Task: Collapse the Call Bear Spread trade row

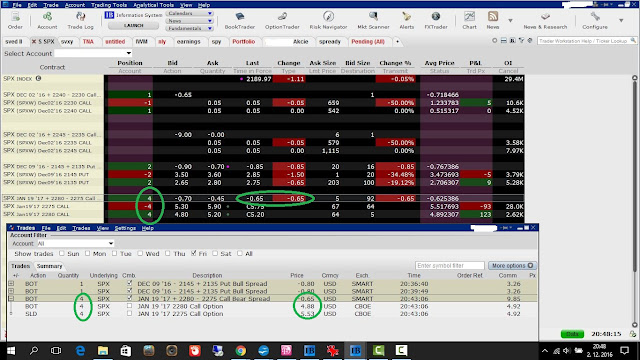Action: tap(11, 298)
